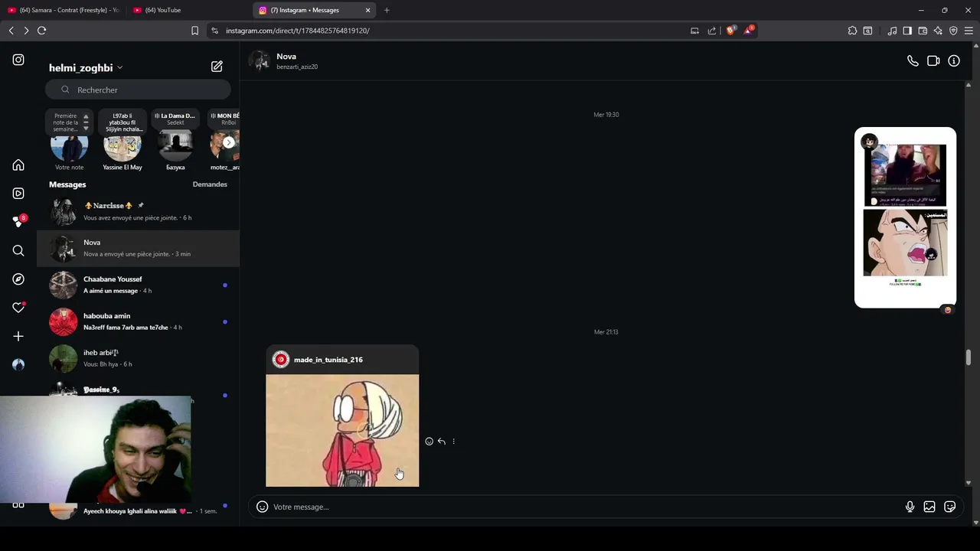Open the Notifications heart icon

click(x=18, y=308)
